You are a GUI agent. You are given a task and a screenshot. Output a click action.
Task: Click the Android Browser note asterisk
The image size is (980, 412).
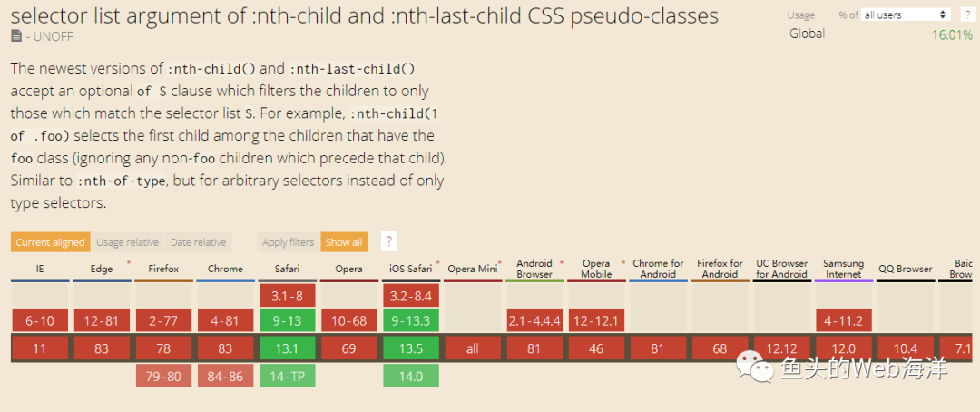[562, 263]
